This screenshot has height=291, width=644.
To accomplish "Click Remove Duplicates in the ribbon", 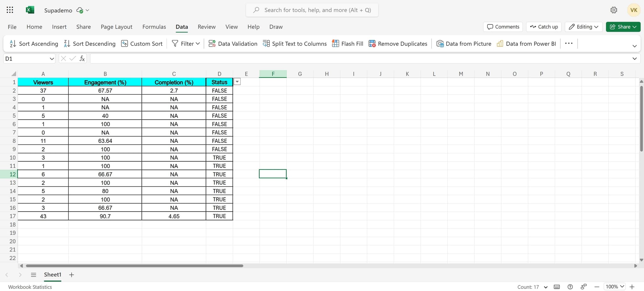I will click(398, 44).
